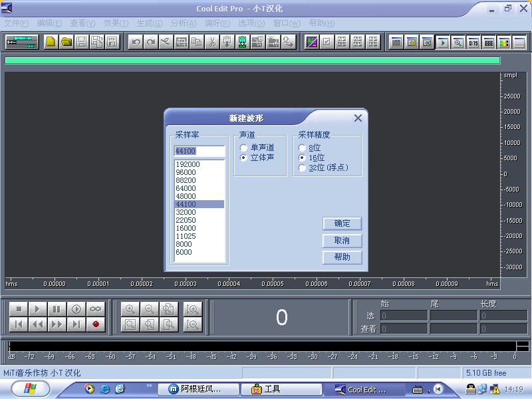Pause playback with the Pause button

(x=57, y=309)
